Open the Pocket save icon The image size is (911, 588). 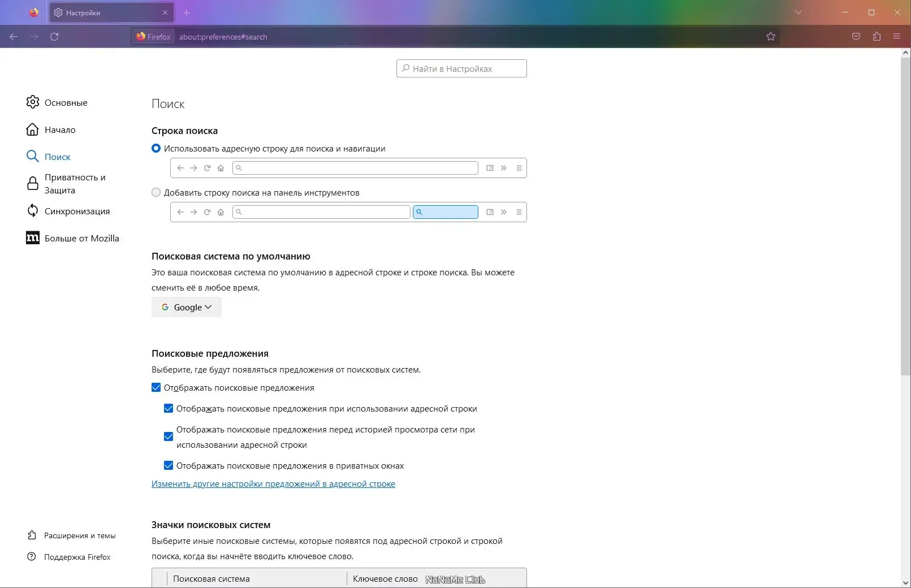coord(856,37)
